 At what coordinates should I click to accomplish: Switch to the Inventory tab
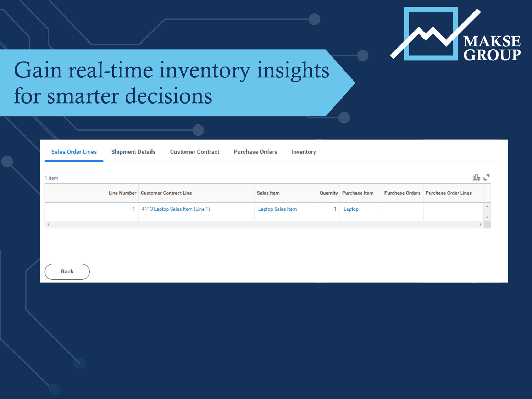(x=304, y=152)
